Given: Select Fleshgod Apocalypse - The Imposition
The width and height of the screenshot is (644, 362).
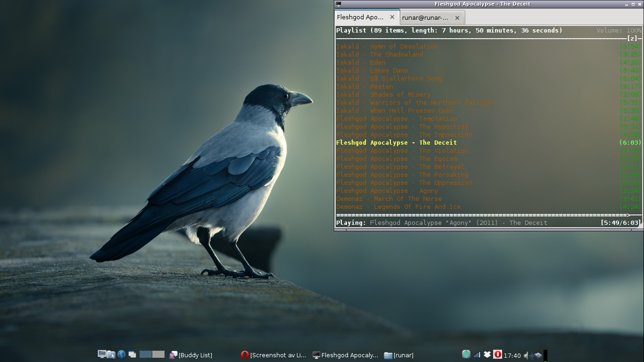Looking at the screenshot, I should pyautogui.click(x=404, y=134).
